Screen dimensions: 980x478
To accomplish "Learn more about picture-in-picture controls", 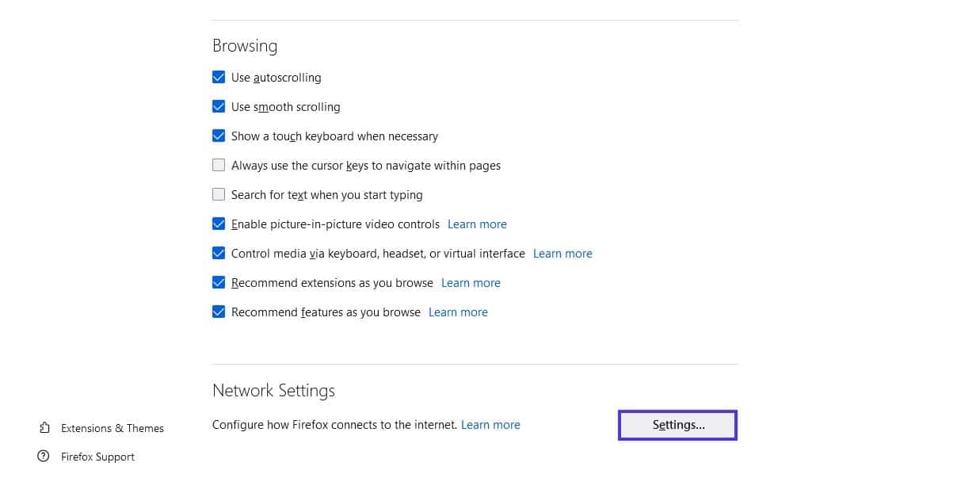I will [477, 224].
